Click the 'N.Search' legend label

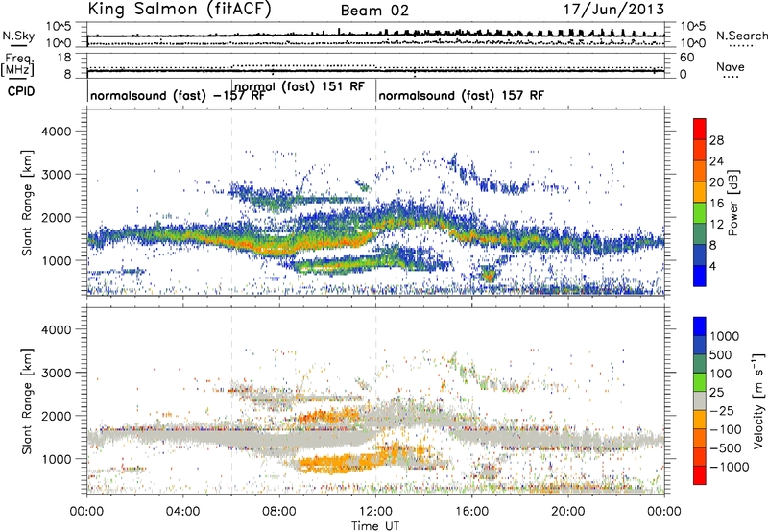741,36
